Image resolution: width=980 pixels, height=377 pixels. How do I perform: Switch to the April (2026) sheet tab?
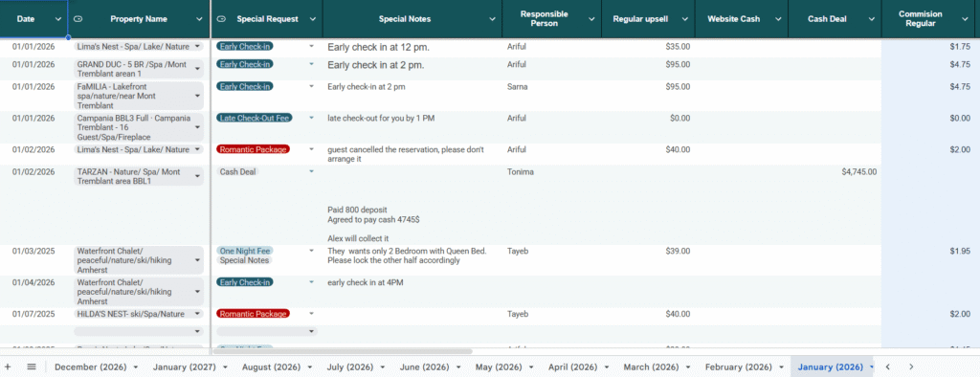(x=572, y=367)
